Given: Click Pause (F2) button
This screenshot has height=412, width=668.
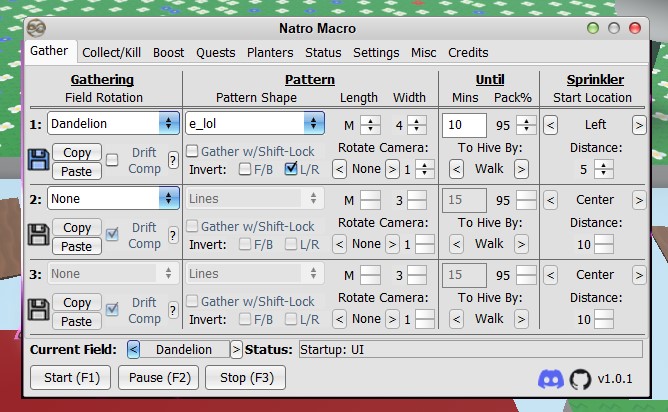Looking at the screenshot, I should tap(158, 378).
